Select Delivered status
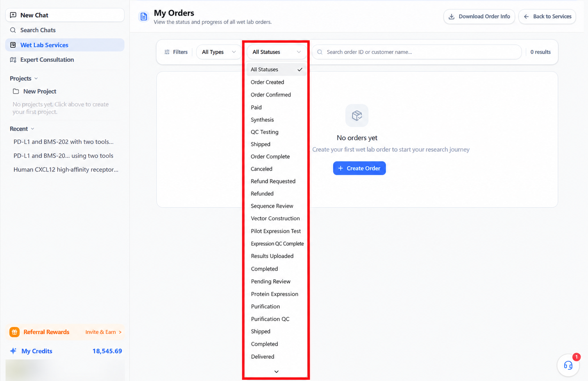The height and width of the screenshot is (381, 588). pyautogui.click(x=276, y=357)
